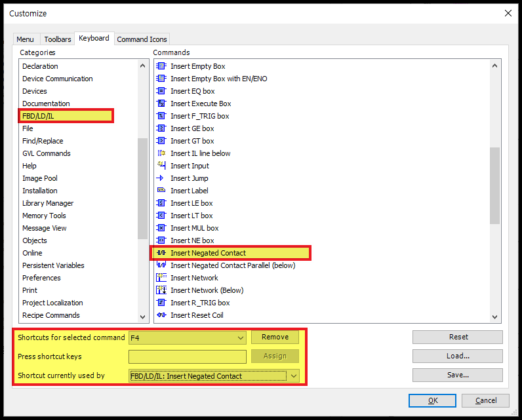Open the Menu tab
The image size is (522, 420).
[25, 39]
